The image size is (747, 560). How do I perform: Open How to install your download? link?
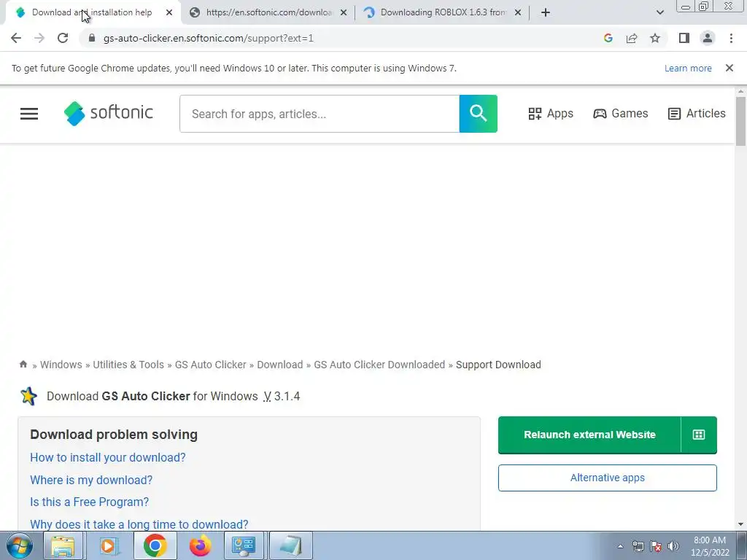[108, 457]
